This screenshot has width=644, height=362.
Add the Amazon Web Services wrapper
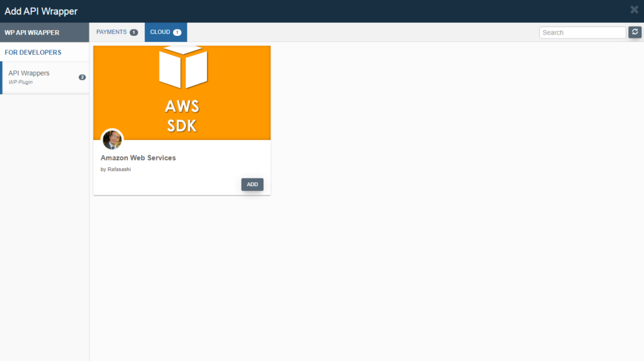click(x=252, y=184)
